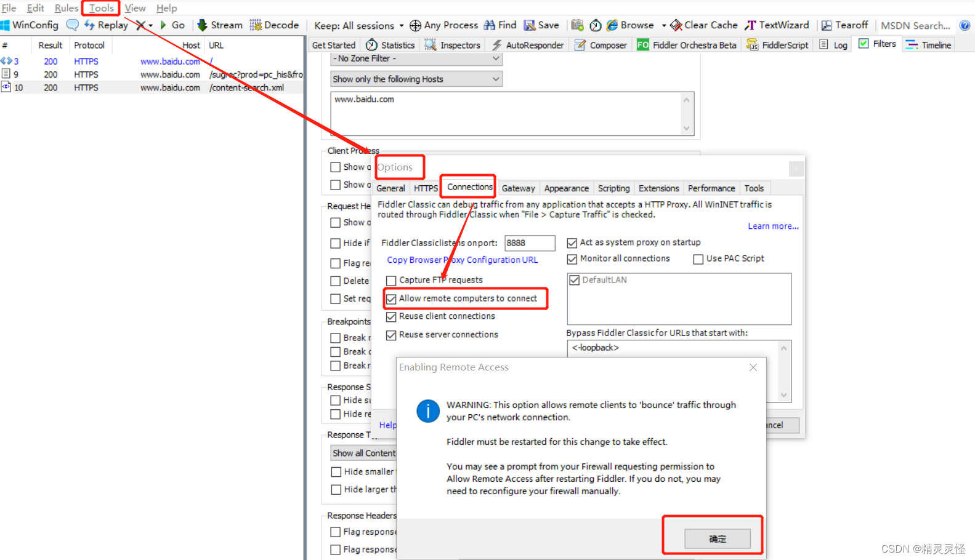Screen dimensions: 975x560
Task: Click Copy Browser Proxy Configuration URL
Action: pyautogui.click(x=462, y=260)
